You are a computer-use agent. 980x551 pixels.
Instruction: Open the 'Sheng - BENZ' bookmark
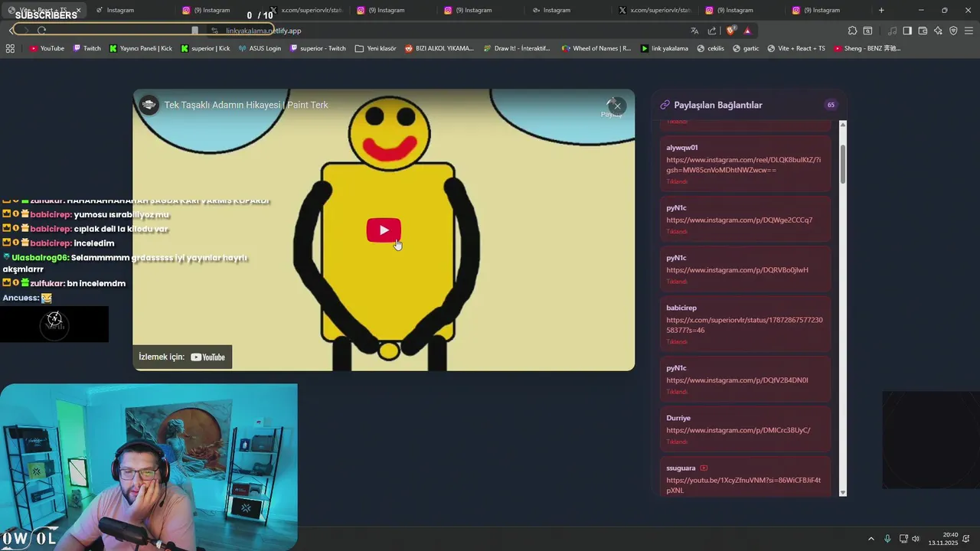click(867, 48)
